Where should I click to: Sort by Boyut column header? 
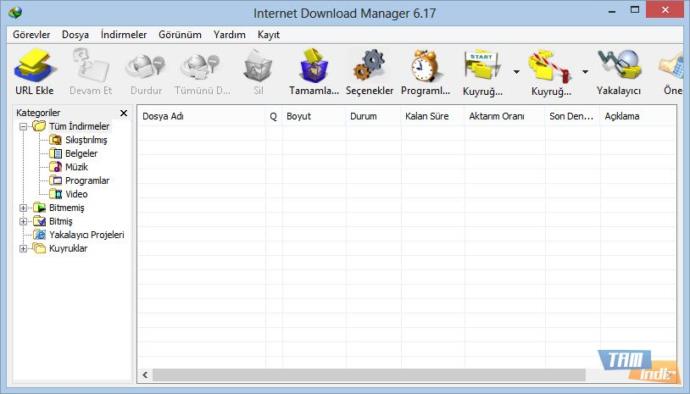click(x=313, y=116)
